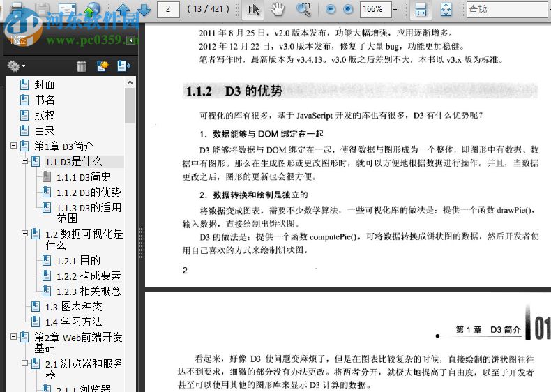Click the 166% zoom level field
The image size is (551, 392).
coord(375,9)
